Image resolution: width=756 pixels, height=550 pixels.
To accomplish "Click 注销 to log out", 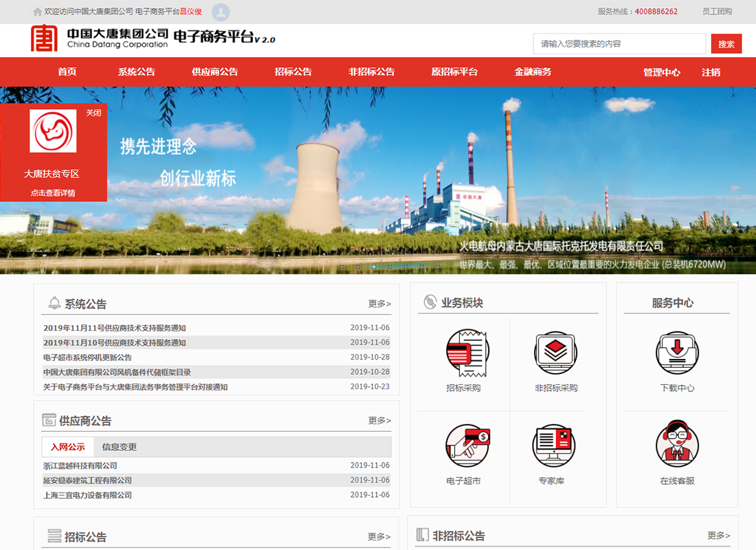I will tap(711, 72).
